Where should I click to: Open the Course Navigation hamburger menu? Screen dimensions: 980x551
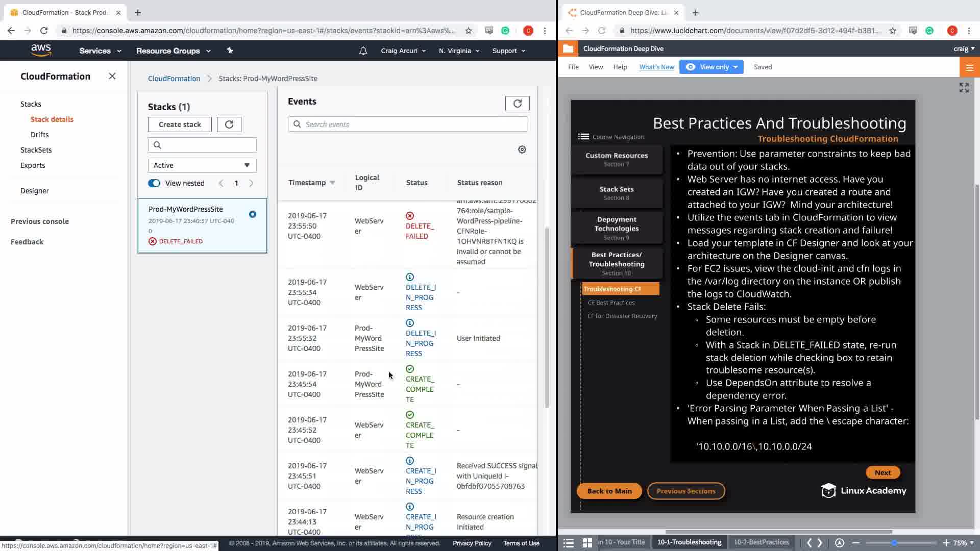[x=583, y=136]
